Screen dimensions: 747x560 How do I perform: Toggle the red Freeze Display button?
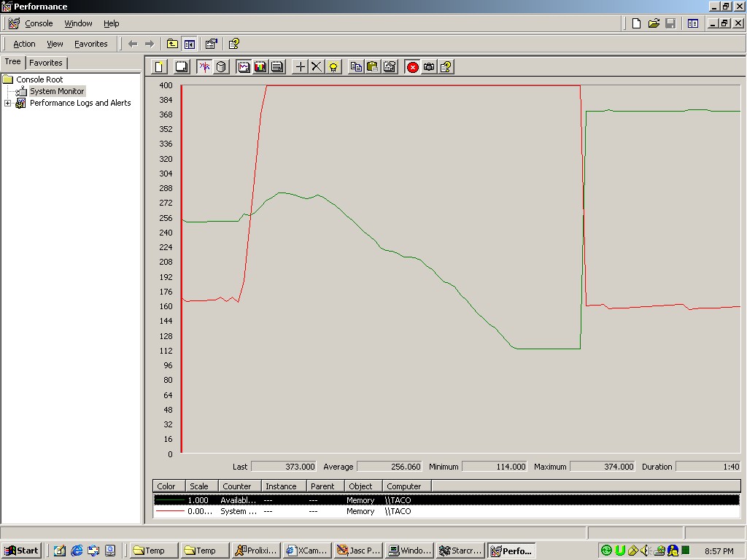[413, 66]
